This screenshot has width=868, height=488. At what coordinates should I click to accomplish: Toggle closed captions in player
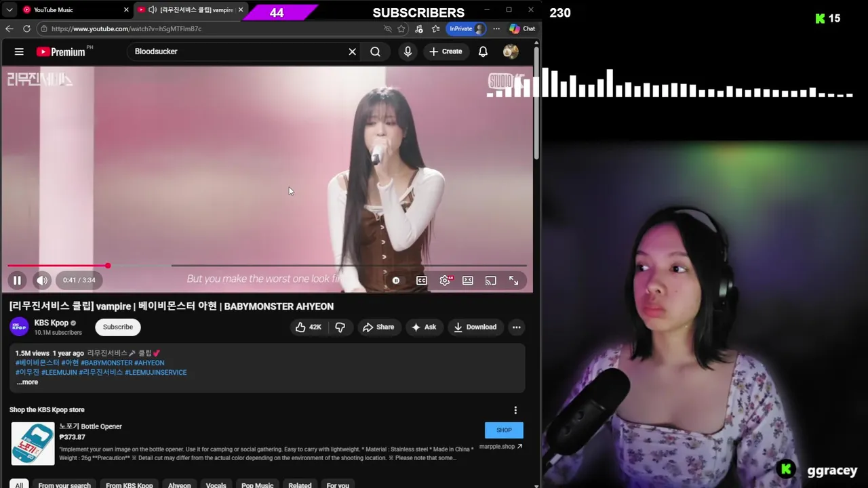(x=422, y=281)
